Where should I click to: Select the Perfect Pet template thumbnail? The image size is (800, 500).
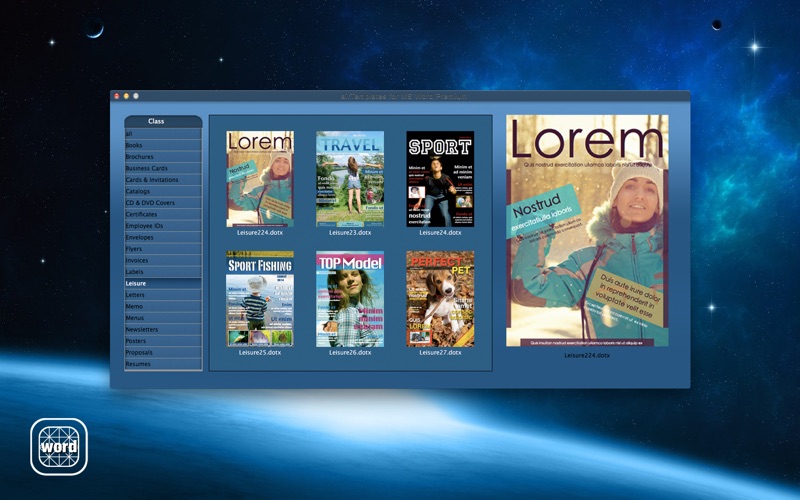(x=440, y=299)
